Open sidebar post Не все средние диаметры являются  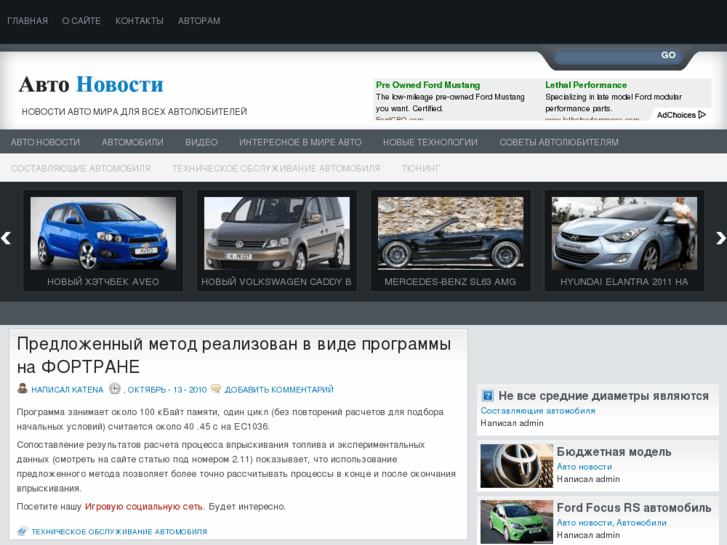603,396
